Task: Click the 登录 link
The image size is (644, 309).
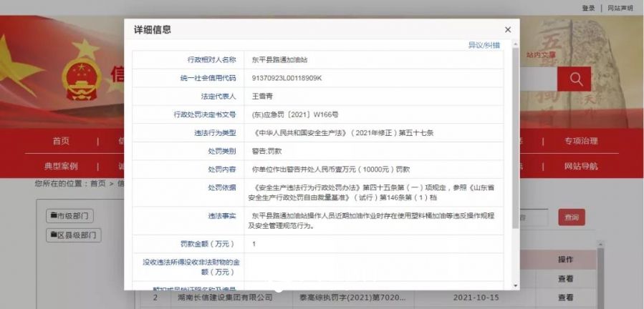Action: (x=588, y=8)
